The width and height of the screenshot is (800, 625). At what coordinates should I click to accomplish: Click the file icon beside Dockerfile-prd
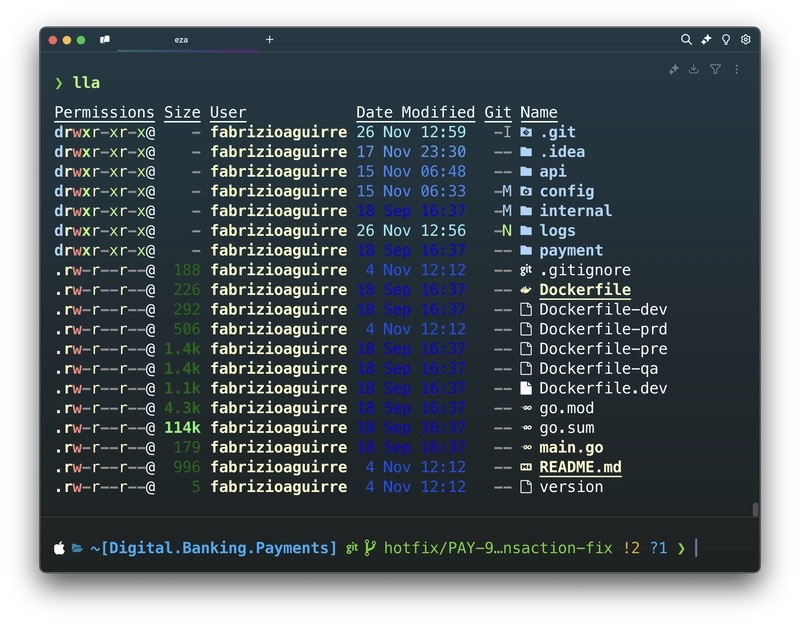pos(526,329)
